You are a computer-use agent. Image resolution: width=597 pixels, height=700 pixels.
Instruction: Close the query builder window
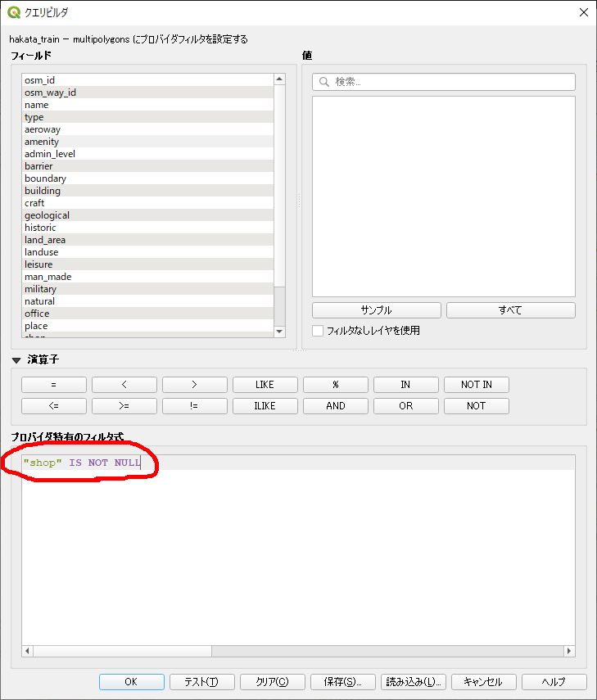coord(583,12)
